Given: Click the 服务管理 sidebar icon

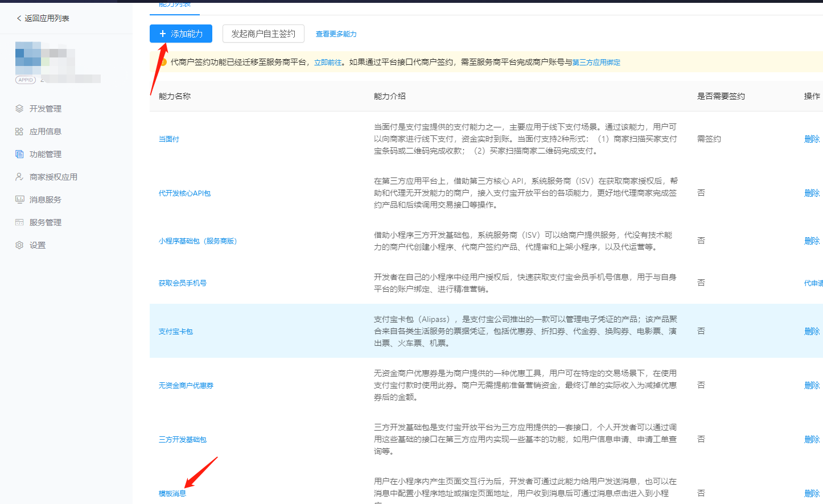Looking at the screenshot, I should click(19, 222).
